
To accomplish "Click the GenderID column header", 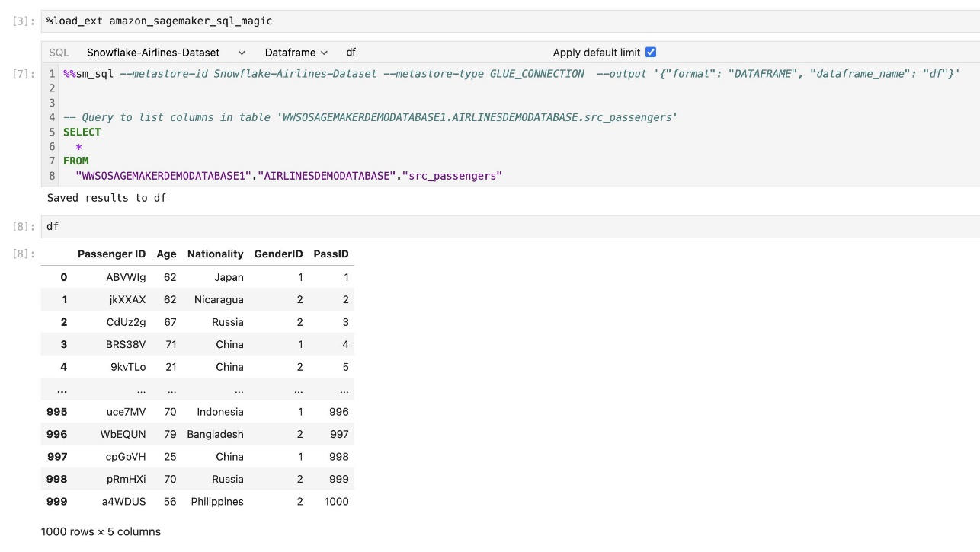I will pos(278,254).
